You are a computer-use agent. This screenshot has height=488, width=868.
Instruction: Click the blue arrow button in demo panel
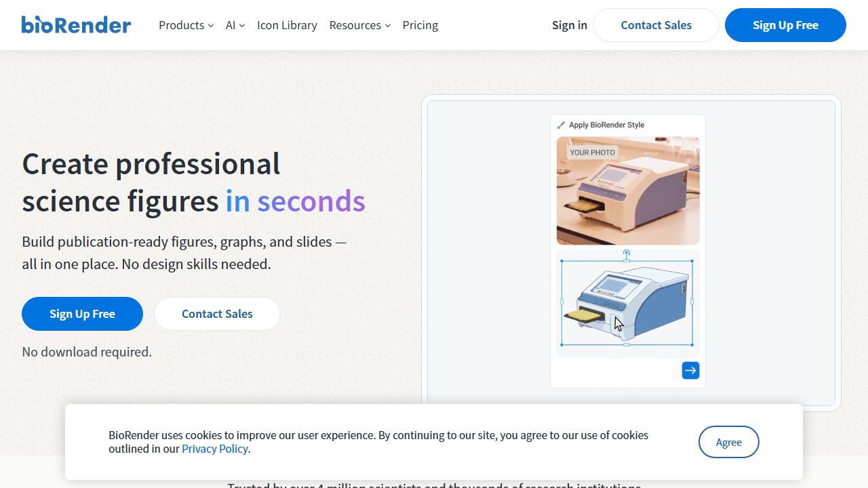pyautogui.click(x=690, y=370)
